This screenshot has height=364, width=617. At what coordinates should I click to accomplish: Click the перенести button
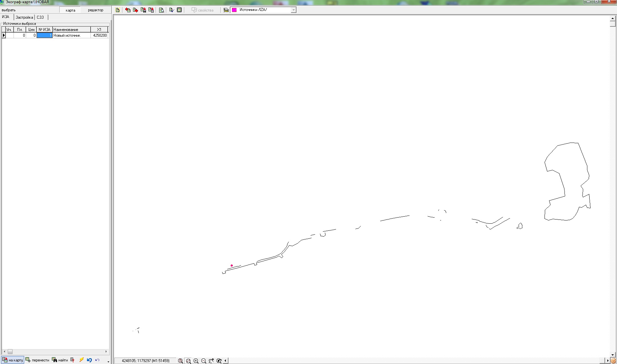click(37, 360)
